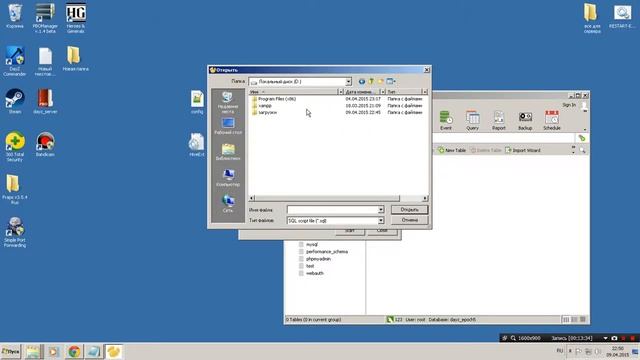Select Recycle Bin desktop icon

[15, 16]
